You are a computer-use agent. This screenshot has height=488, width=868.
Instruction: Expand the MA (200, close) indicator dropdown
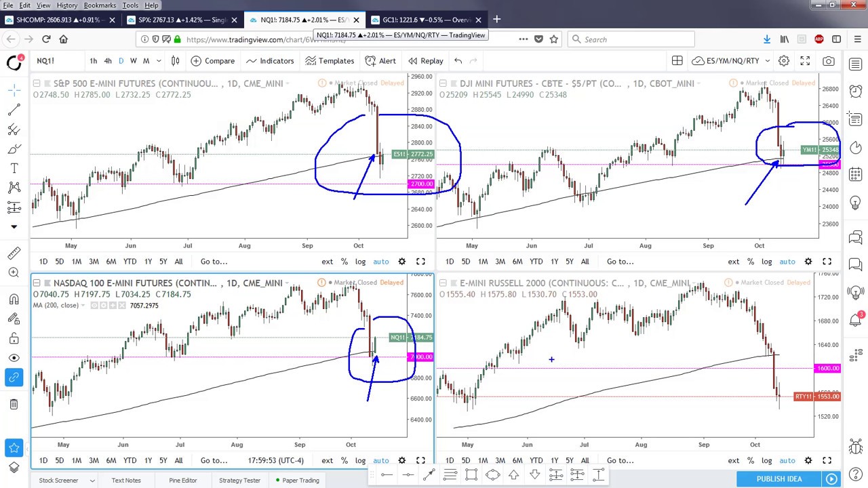click(x=83, y=306)
